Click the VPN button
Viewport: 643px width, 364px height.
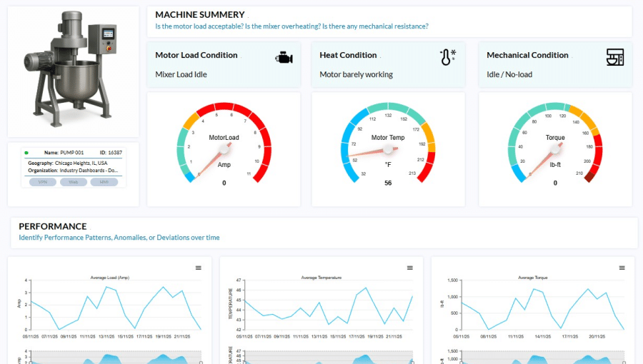point(43,182)
